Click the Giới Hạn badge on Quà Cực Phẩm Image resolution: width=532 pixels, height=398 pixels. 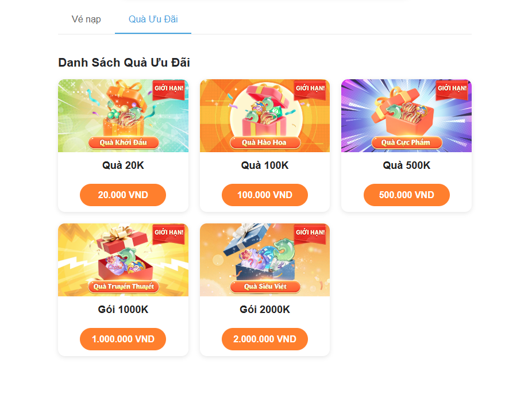[x=452, y=90]
